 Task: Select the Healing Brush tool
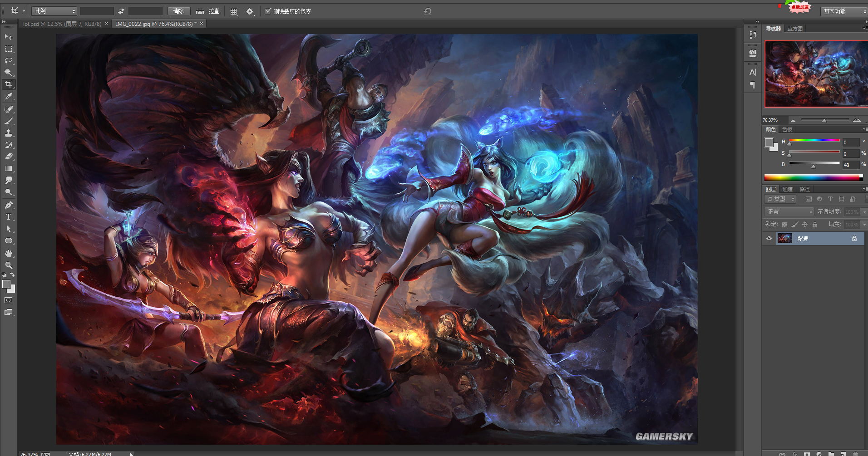click(9, 109)
